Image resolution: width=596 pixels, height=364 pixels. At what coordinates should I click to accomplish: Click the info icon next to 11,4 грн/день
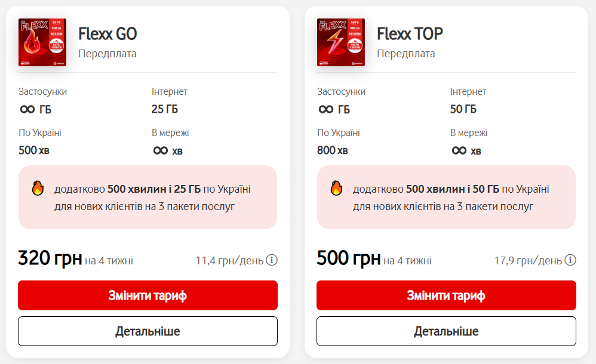pyautogui.click(x=271, y=260)
